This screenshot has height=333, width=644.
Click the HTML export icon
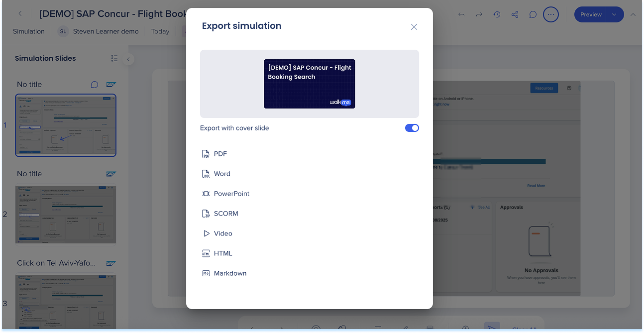click(206, 253)
